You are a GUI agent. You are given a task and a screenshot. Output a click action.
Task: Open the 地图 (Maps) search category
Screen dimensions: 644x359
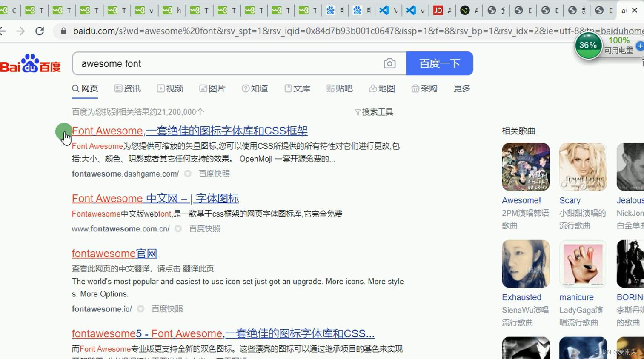coord(382,88)
